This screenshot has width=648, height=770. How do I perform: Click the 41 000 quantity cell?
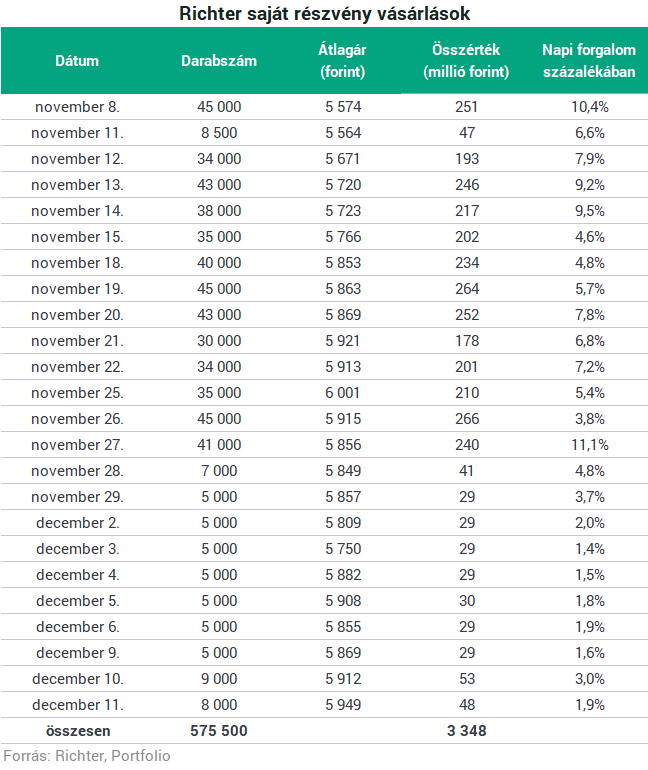(x=219, y=445)
